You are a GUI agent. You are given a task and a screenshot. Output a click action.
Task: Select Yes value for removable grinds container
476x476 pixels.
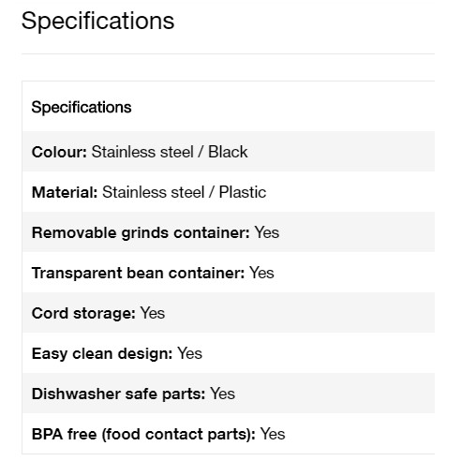(266, 232)
